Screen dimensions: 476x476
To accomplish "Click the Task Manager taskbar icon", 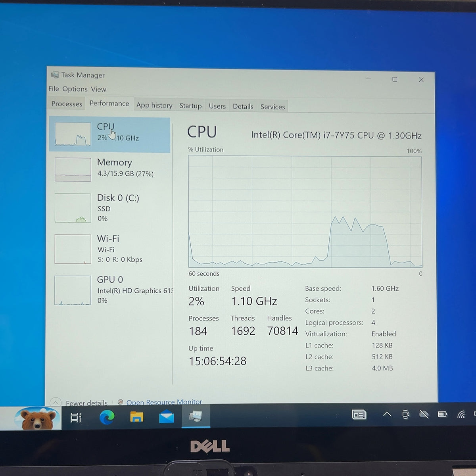I will click(x=196, y=416).
